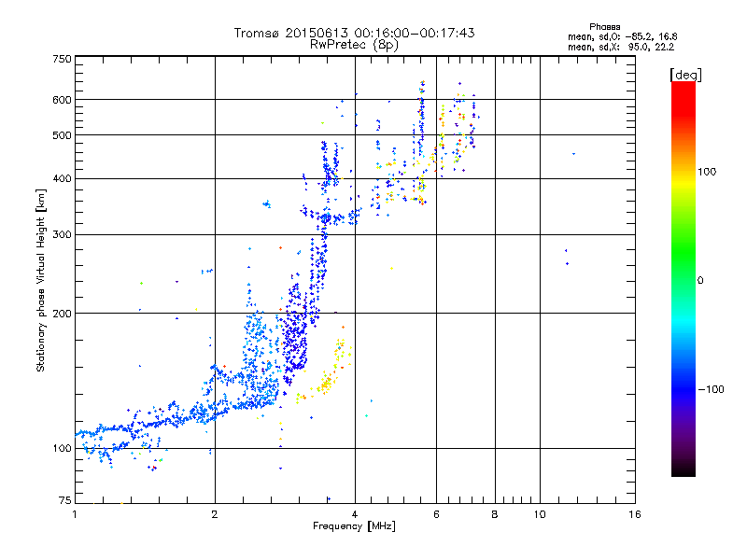Click the colorbar tick label '100'
747x560 pixels.
(707, 172)
